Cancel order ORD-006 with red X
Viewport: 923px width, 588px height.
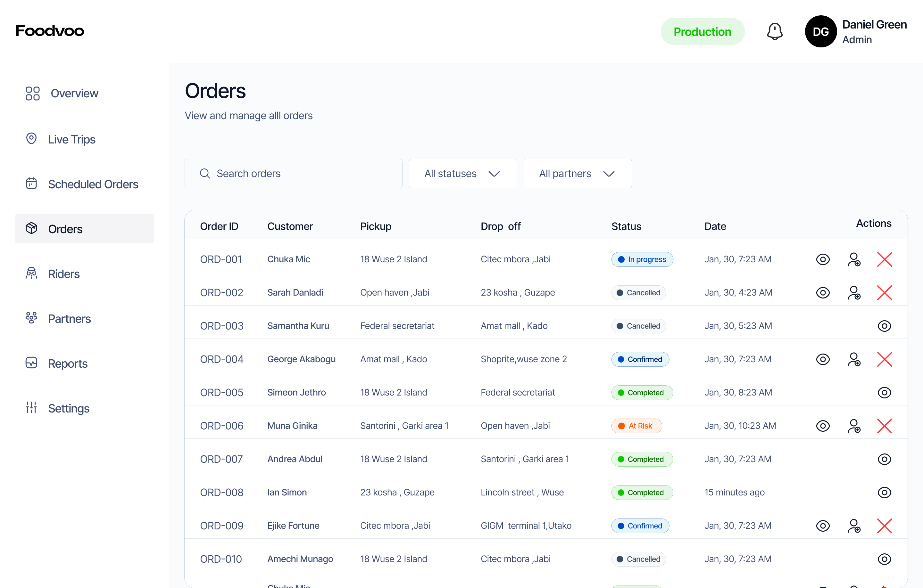click(x=885, y=426)
